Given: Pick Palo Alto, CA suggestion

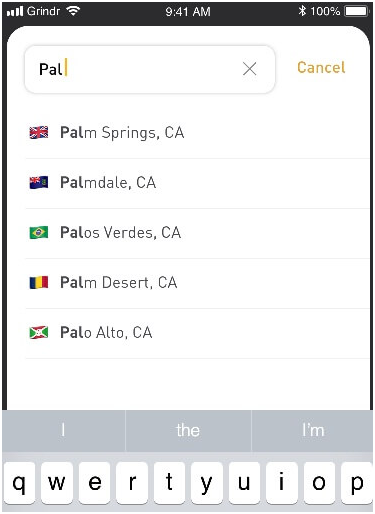Looking at the screenshot, I should pos(197,333).
